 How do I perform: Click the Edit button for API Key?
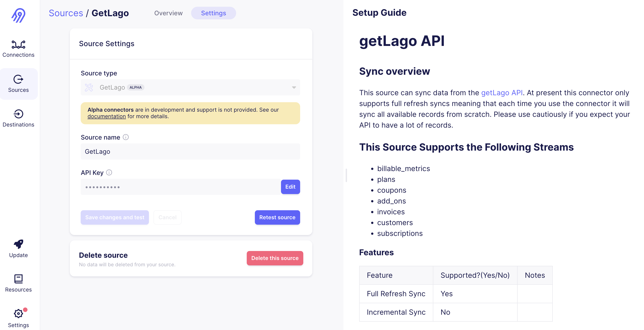click(x=290, y=187)
